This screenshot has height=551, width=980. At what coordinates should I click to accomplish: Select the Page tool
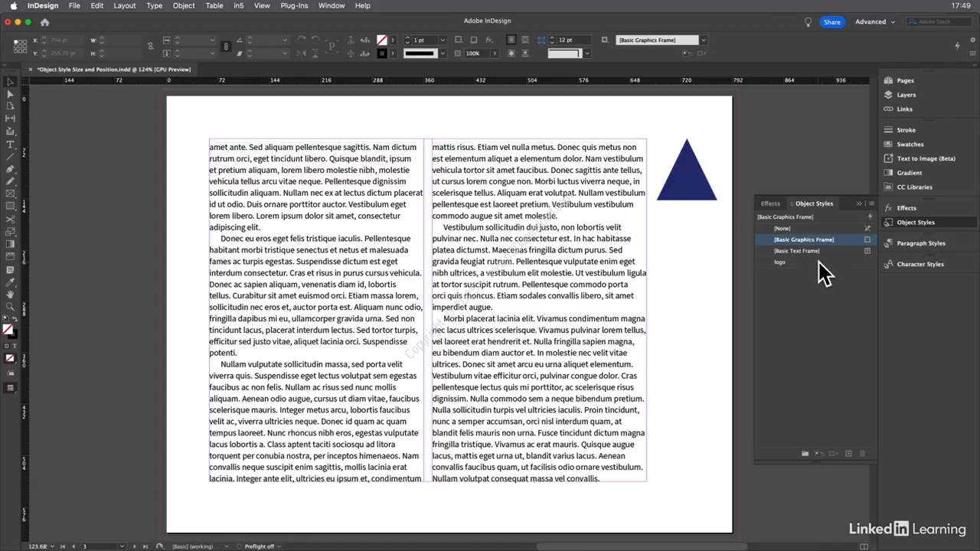point(10,106)
